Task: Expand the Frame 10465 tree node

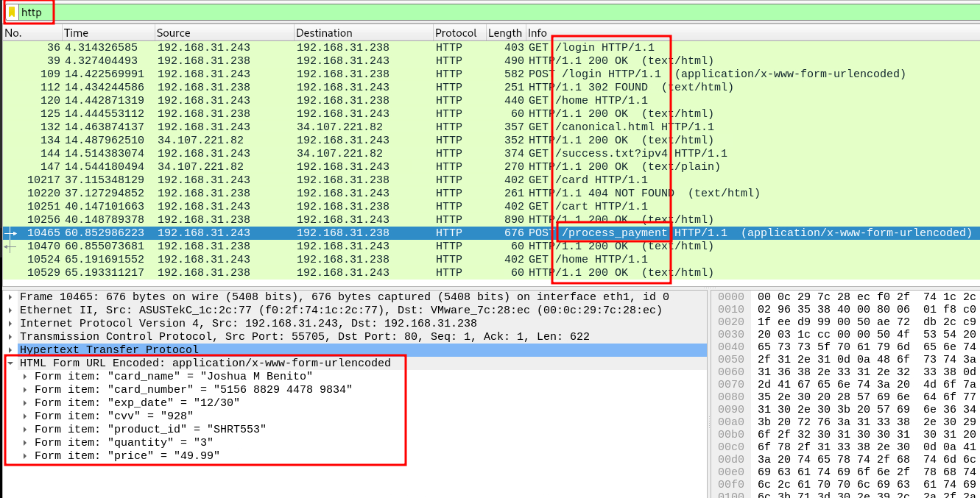Action: pos(10,297)
